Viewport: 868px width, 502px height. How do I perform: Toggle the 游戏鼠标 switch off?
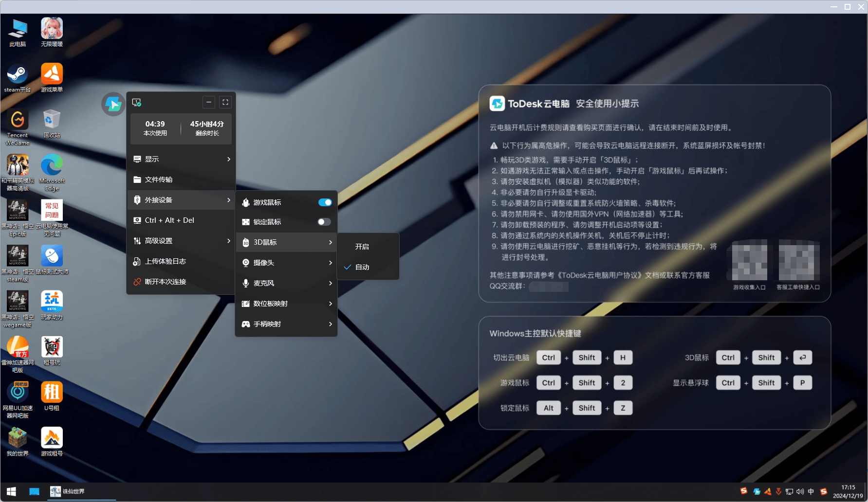325,202
